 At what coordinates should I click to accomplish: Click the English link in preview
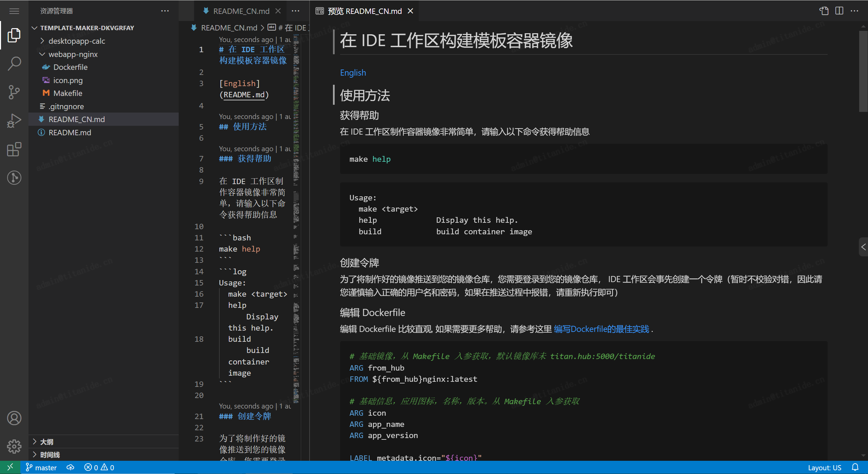tap(353, 72)
